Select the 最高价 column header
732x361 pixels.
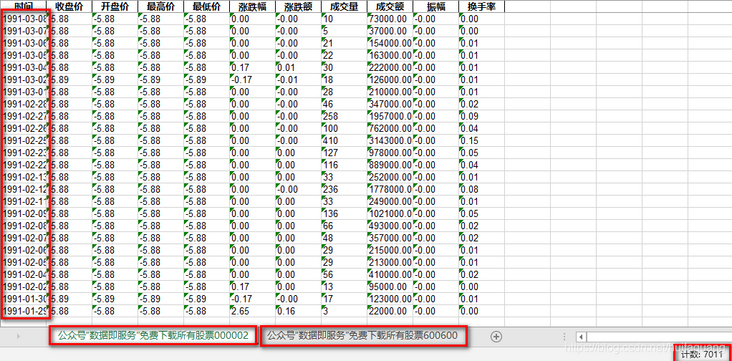tap(161, 7)
